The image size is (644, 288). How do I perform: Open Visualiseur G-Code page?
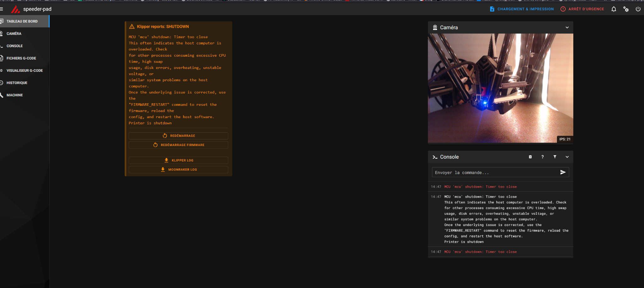point(25,71)
